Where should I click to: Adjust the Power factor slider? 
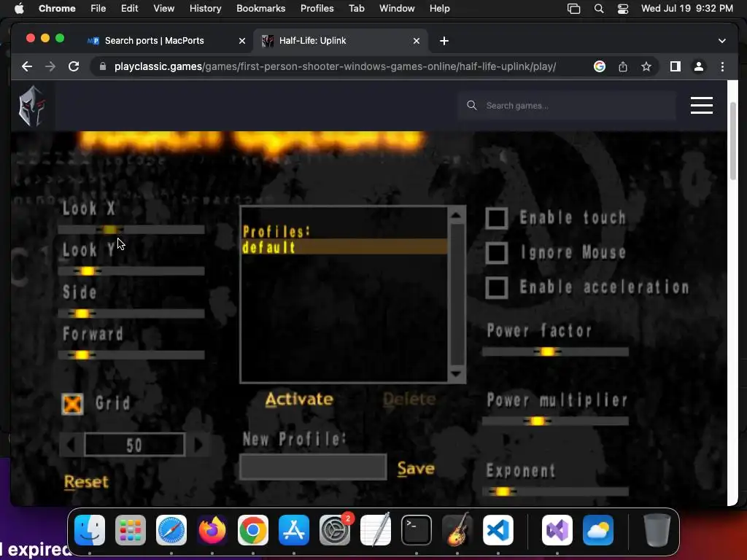click(555, 352)
